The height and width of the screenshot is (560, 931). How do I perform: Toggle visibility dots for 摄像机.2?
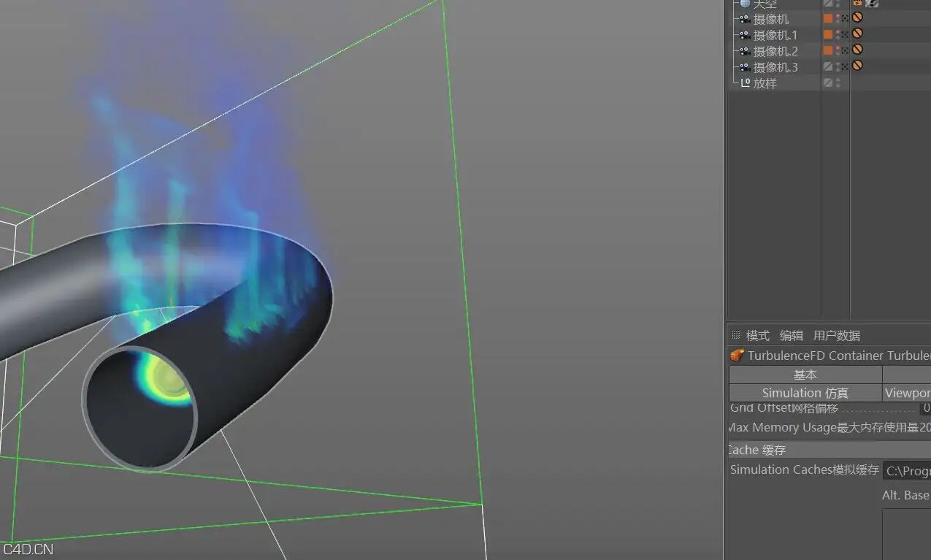click(x=838, y=50)
